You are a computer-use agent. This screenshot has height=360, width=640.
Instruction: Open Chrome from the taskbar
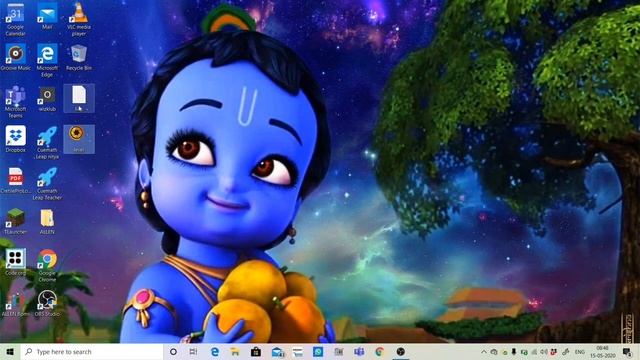coord(380,352)
